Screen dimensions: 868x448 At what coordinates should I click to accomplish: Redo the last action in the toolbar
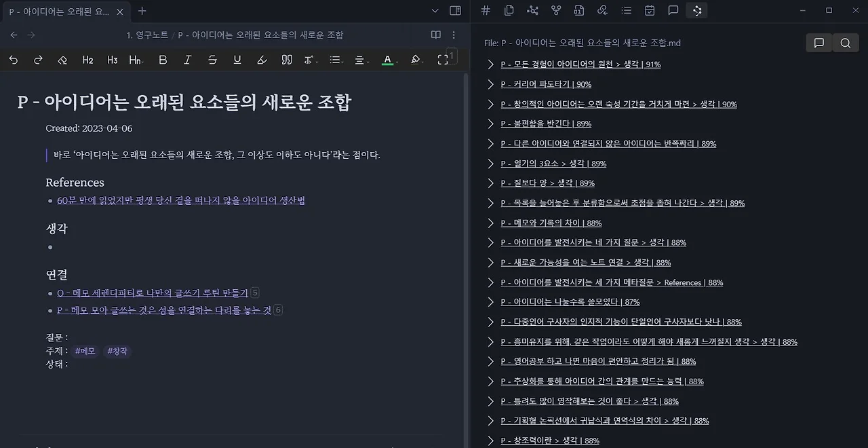[x=38, y=60]
